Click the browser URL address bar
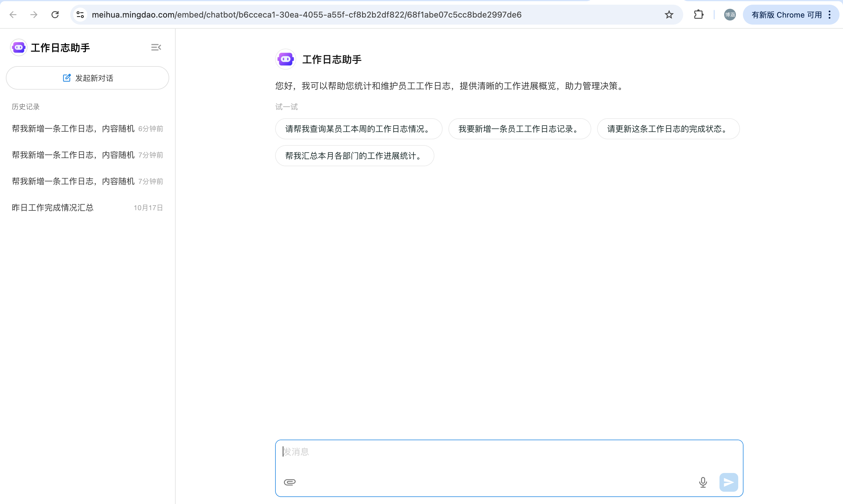This screenshot has width=843, height=504. tap(340, 15)
